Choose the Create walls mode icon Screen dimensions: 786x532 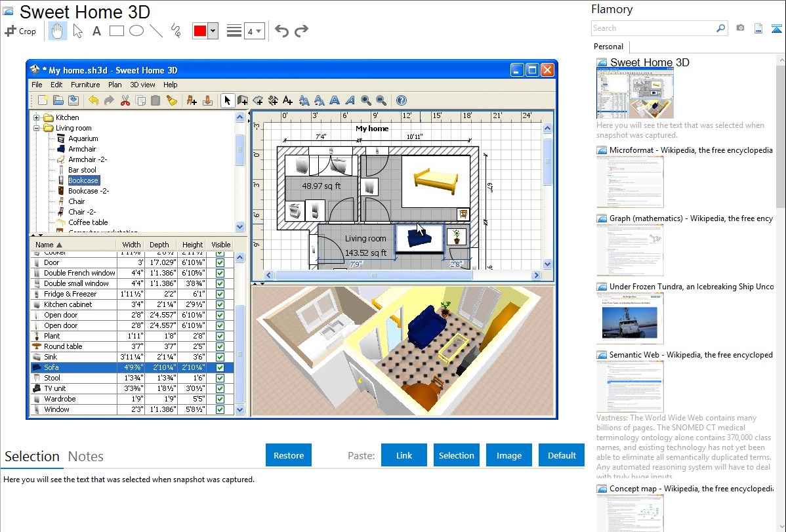pos(243,100)
